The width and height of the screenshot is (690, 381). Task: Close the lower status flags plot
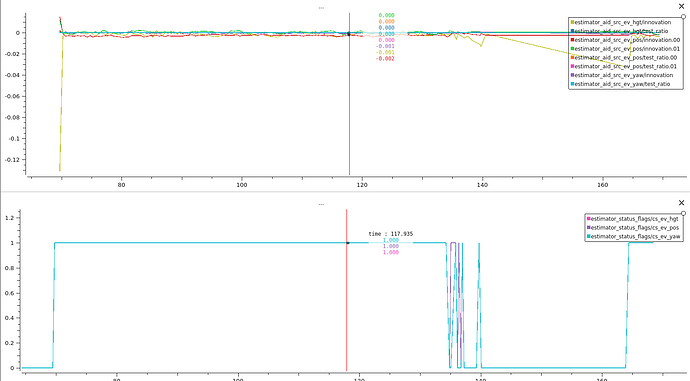click(x=681, y=202)
